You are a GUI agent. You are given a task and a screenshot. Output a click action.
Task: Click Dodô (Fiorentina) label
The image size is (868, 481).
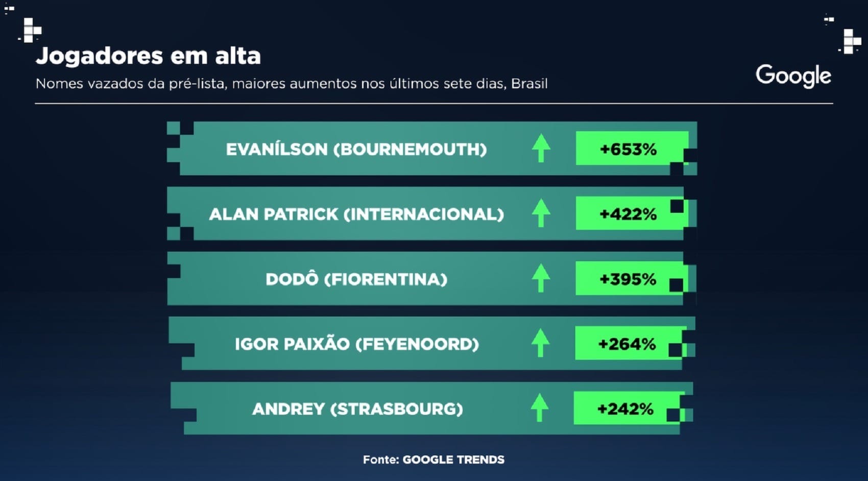coord(356,279)
